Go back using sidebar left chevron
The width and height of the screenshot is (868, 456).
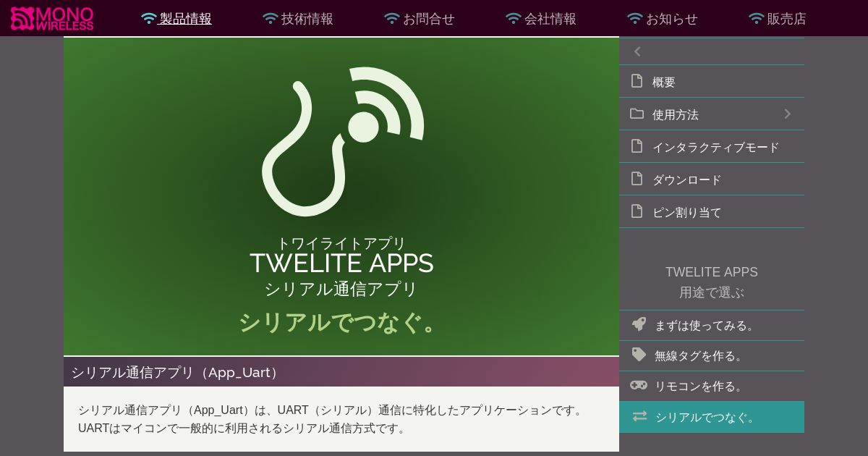click(x=637, y=51)
